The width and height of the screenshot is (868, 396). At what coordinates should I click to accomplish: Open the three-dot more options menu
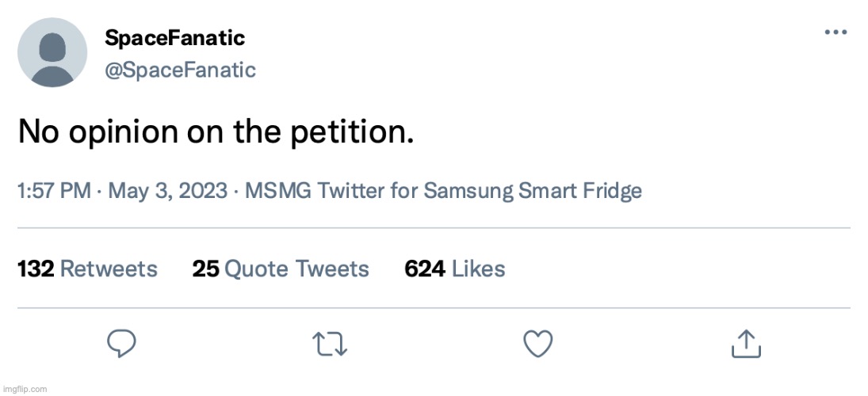[836, 32]
